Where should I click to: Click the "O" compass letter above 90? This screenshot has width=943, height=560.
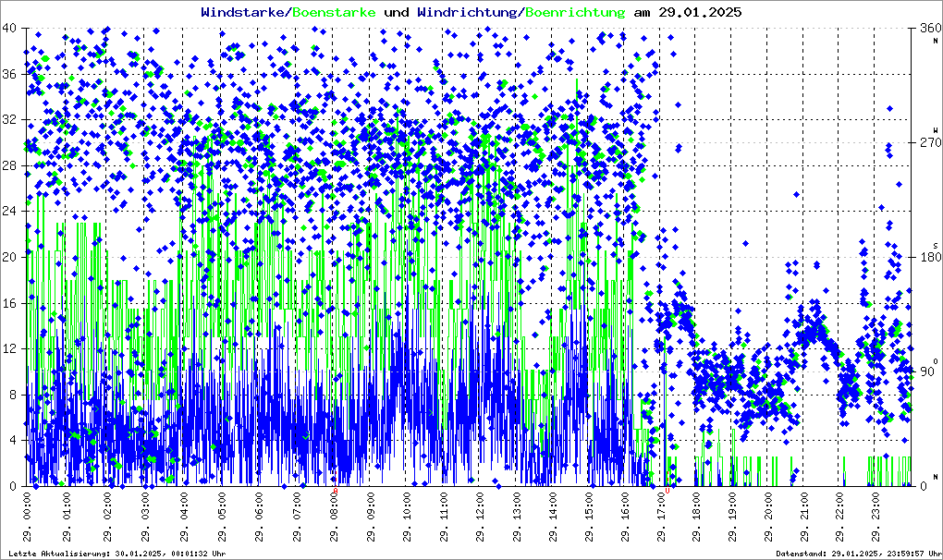pyautogui.click(x=936, y=361)
